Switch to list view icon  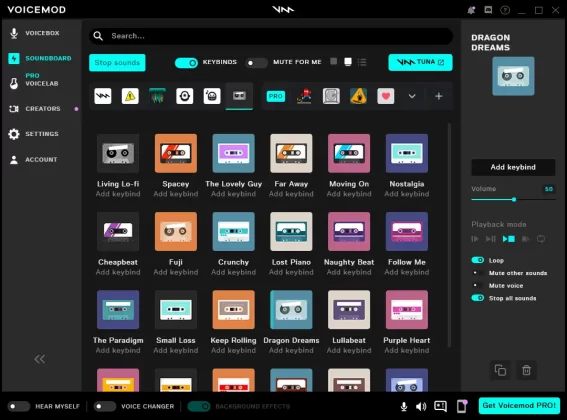coord(362,62)
